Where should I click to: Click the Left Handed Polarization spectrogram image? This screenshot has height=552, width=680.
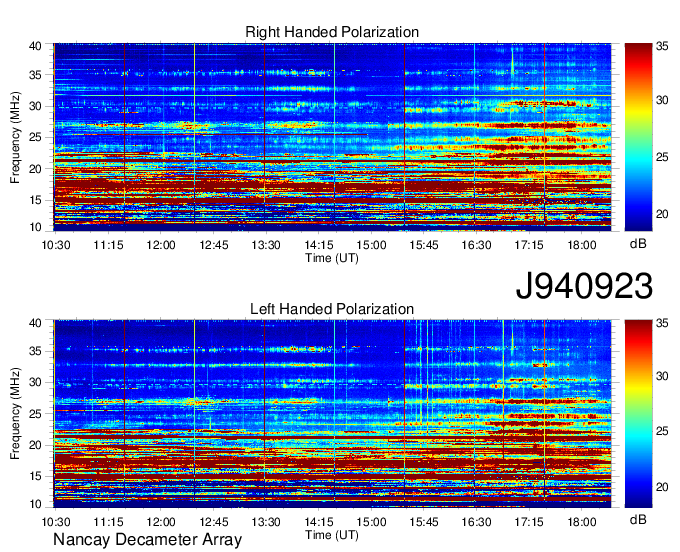click(x=332, y=413)
